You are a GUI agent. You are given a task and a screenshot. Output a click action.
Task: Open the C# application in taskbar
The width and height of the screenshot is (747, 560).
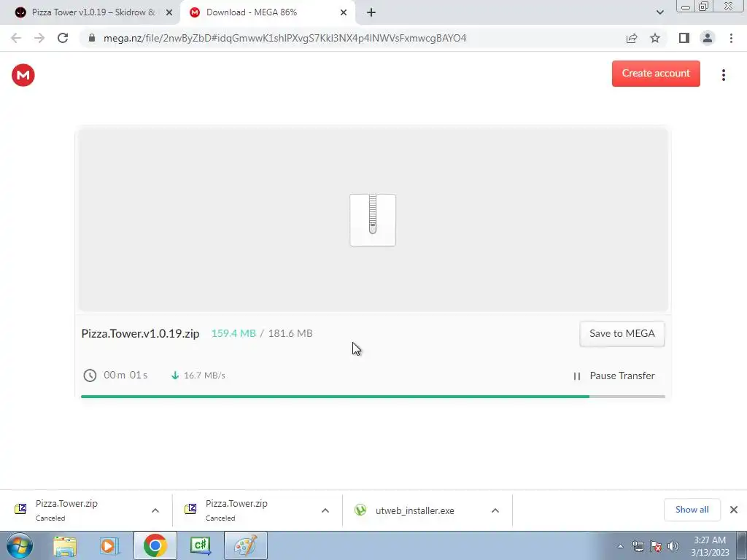[200, 545]
